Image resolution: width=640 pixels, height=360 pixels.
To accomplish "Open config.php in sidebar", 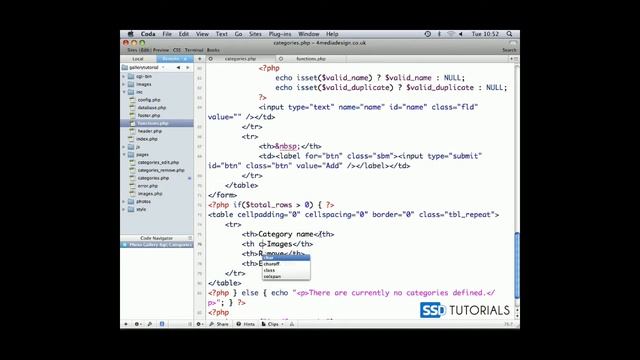I will coord(149,100).
